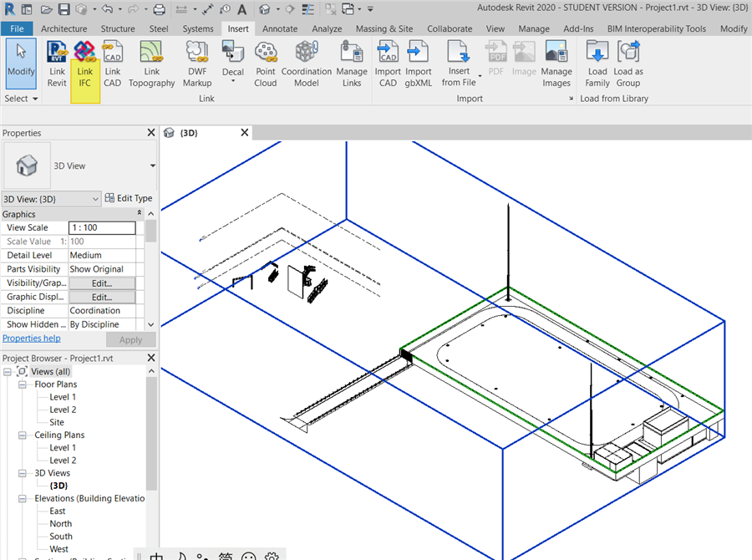Open the Revit application R menu
752x560 pixels.
9,9
